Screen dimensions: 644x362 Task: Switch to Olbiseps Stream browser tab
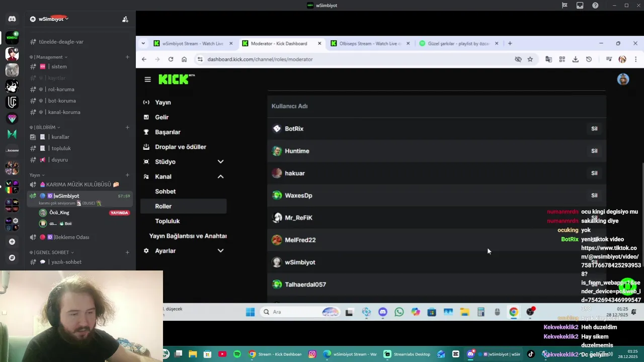point(371,44)
